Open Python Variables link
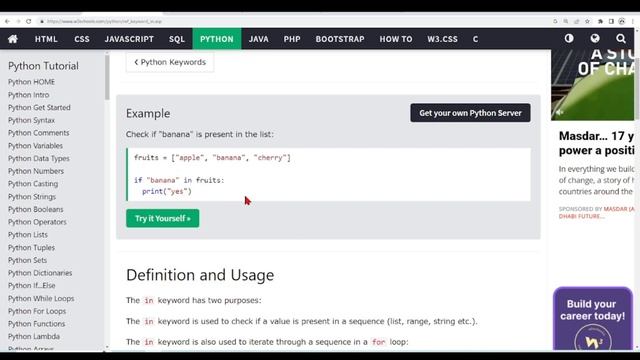Image resolution: width=640 pixels, height=360 pixels. click(36, 145)
